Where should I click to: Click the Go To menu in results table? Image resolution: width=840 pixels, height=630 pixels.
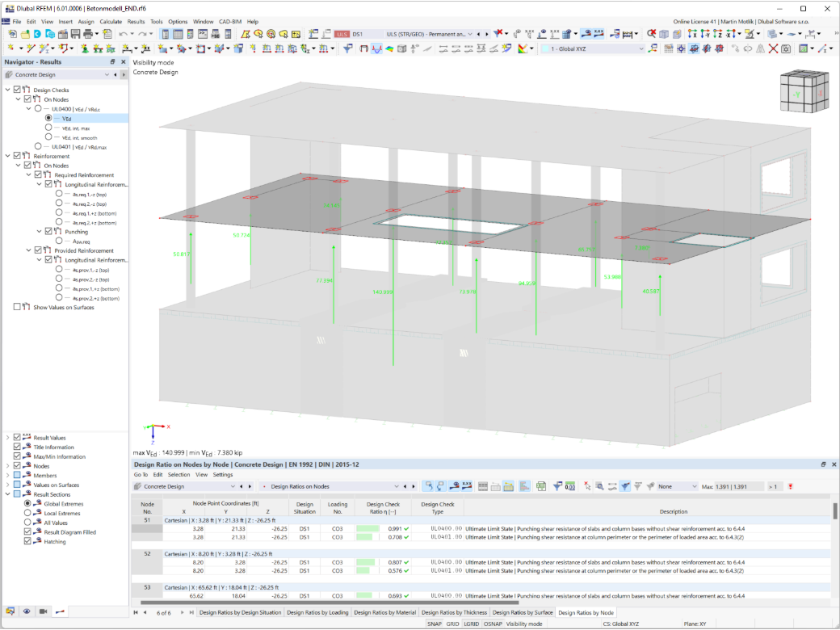click(x=141, y=475)
